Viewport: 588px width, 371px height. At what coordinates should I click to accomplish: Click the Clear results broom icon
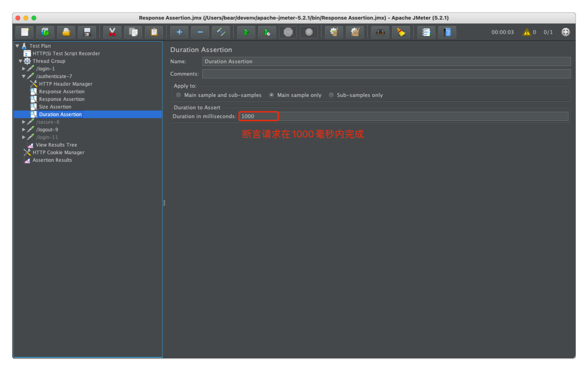click(x=334, y=32)
